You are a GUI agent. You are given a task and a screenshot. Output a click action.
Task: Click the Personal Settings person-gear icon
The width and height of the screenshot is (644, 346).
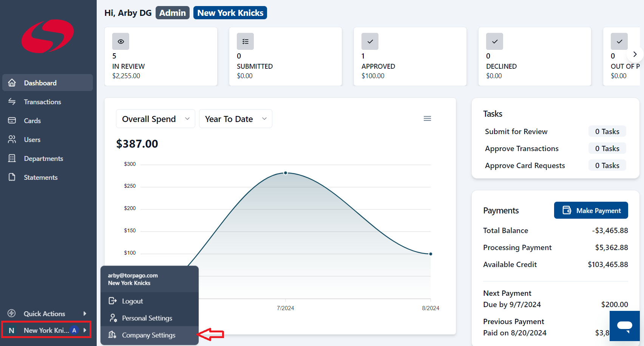coord(113,318)
